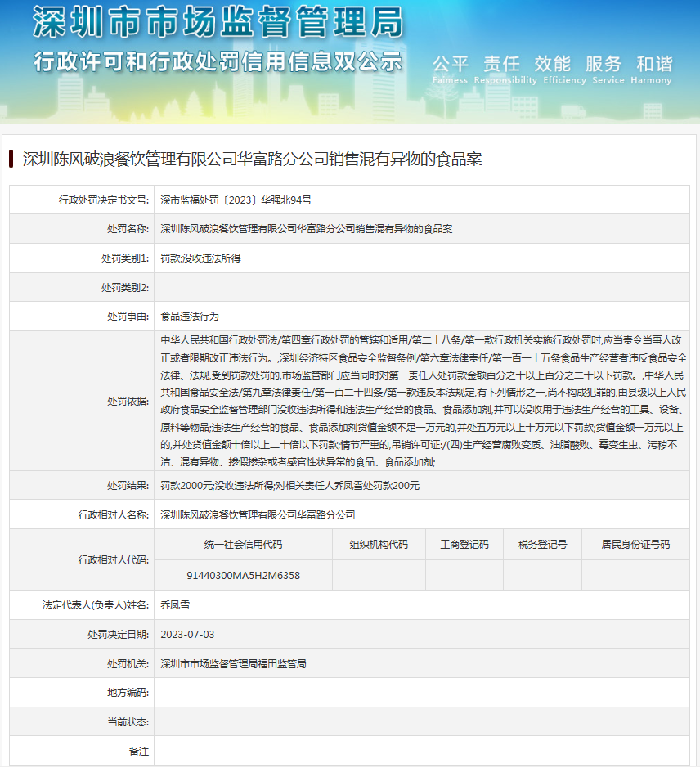This screenshot has height=768, width=700.
Task: Click the 居民身份证号码 column header
Action: (635, 545)
